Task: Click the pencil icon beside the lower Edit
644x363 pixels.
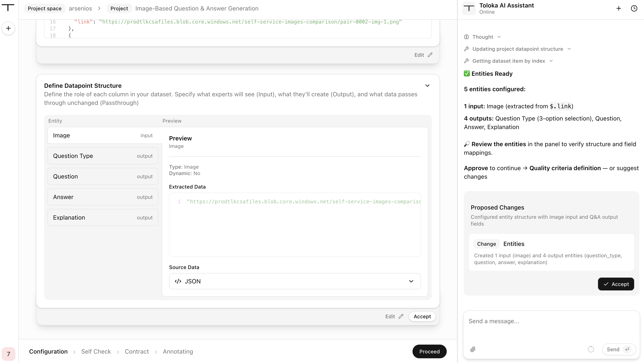Action: 401,317
